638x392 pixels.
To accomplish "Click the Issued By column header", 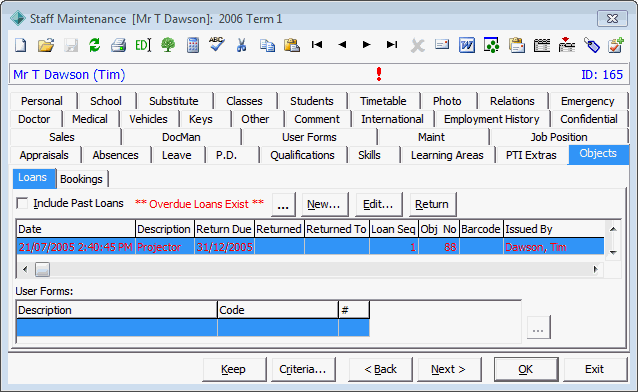I will pos(553,229).
